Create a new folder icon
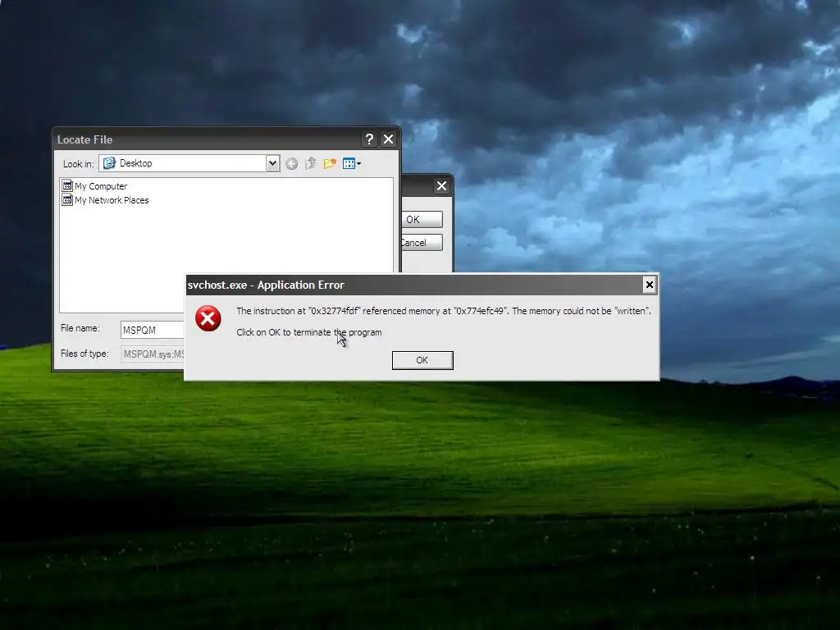The height and width of the screenshot is (630, 840). coord(330,163)
